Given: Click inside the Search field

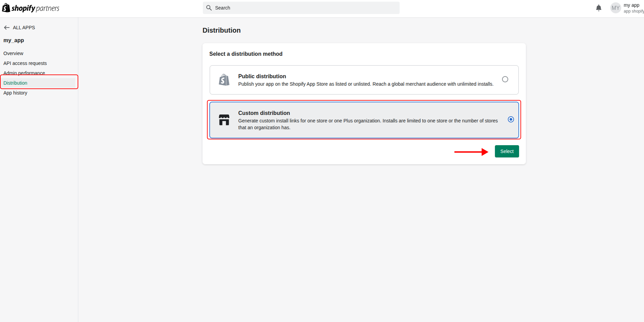Looking at the screenshot, I should [301, 7].
